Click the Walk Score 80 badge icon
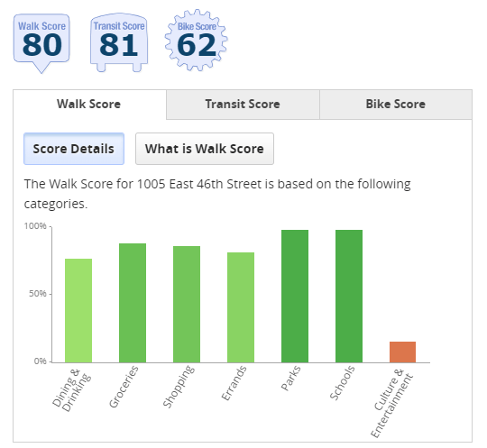 [41, 43]
